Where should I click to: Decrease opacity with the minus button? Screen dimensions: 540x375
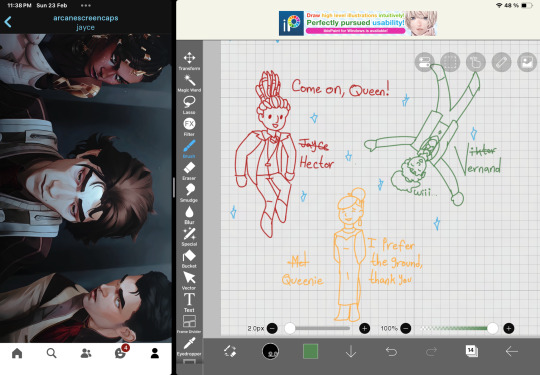click(406, 329)
